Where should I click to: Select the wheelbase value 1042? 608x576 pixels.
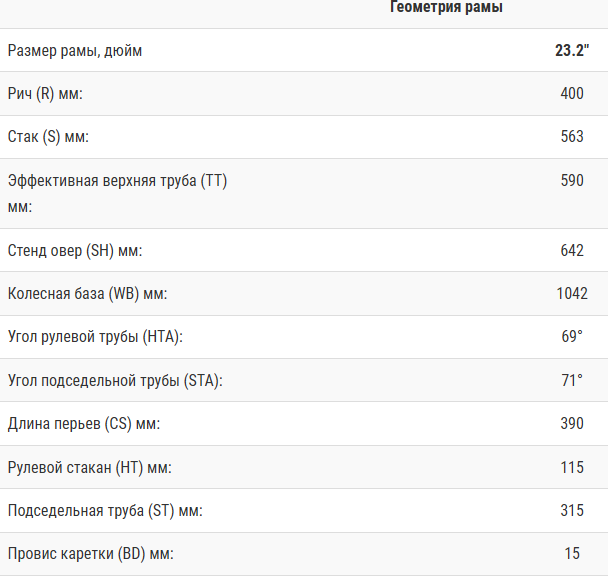tap(570, 294)
